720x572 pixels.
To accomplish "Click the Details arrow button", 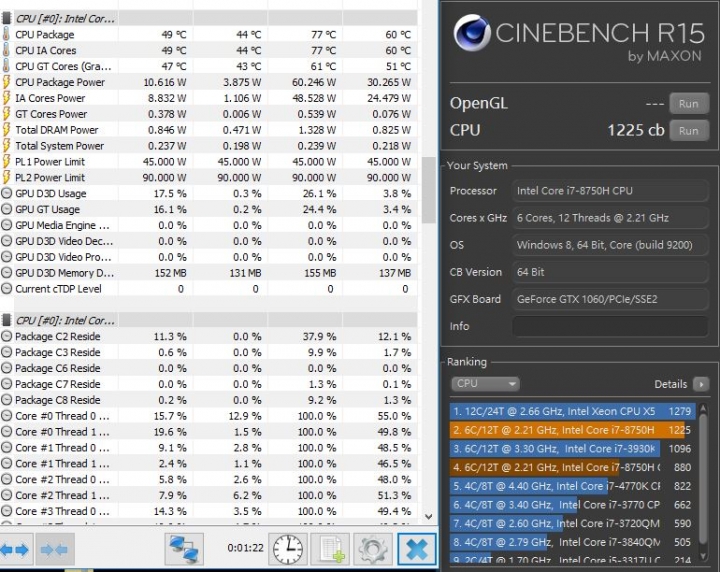I will pyautogui.click(x=701, y=384).
